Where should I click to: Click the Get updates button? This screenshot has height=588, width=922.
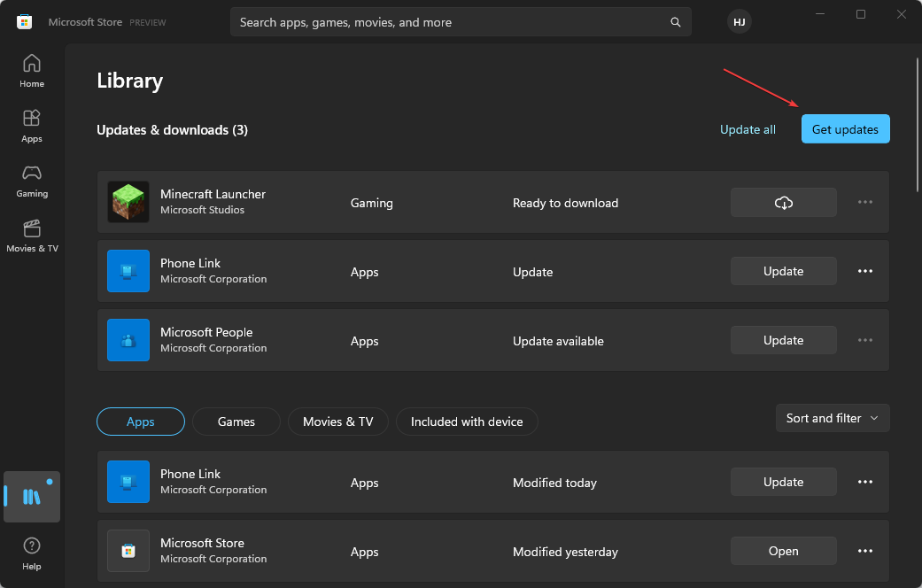845,129
